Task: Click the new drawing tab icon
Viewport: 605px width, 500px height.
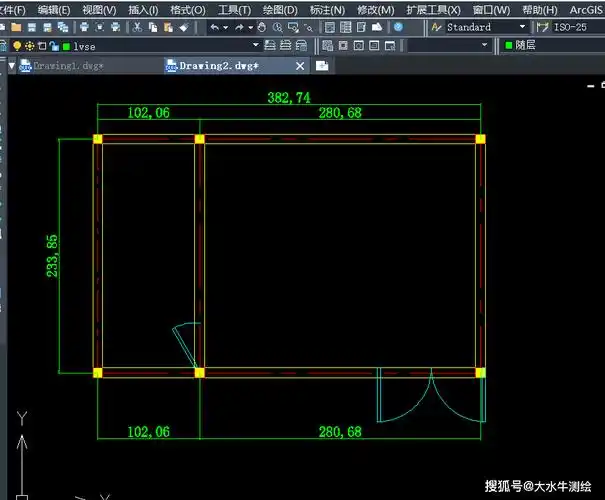Action: coord(322,65)
